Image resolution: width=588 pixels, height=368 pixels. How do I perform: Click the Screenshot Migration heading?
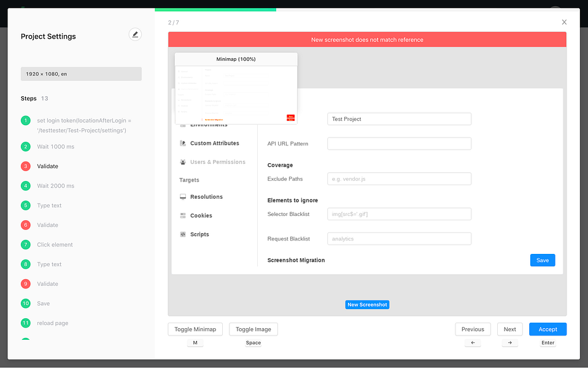[296, 260]
